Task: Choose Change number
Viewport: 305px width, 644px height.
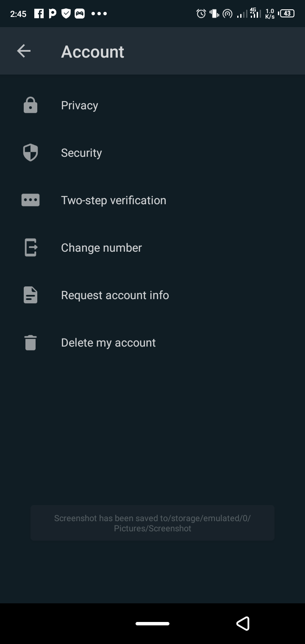Action: (x=101, y=247)
